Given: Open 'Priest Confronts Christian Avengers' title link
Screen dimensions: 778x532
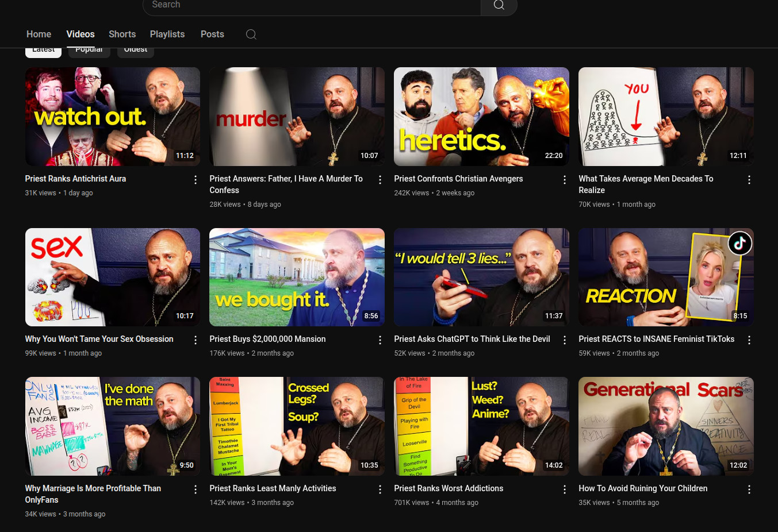Looking at the screenshot, I should (x=458, y=179).
